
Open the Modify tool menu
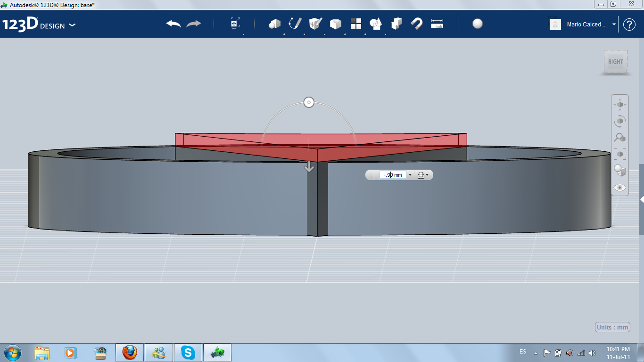tap(335, 24)
